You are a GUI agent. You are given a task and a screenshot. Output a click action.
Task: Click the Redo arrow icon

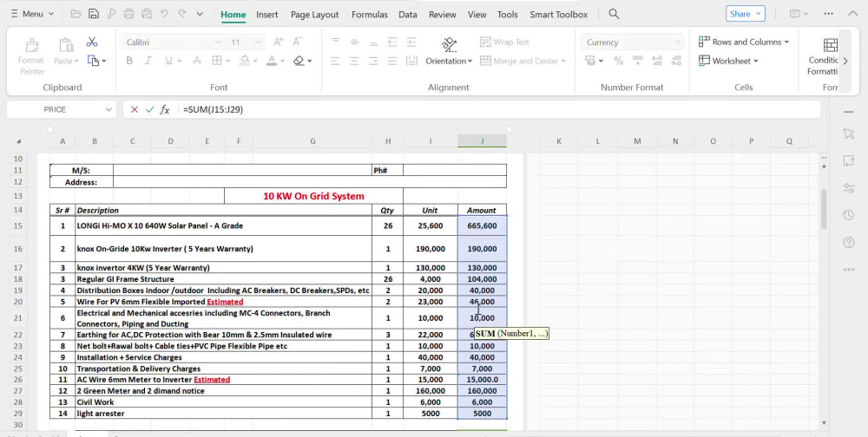(182, 14)
